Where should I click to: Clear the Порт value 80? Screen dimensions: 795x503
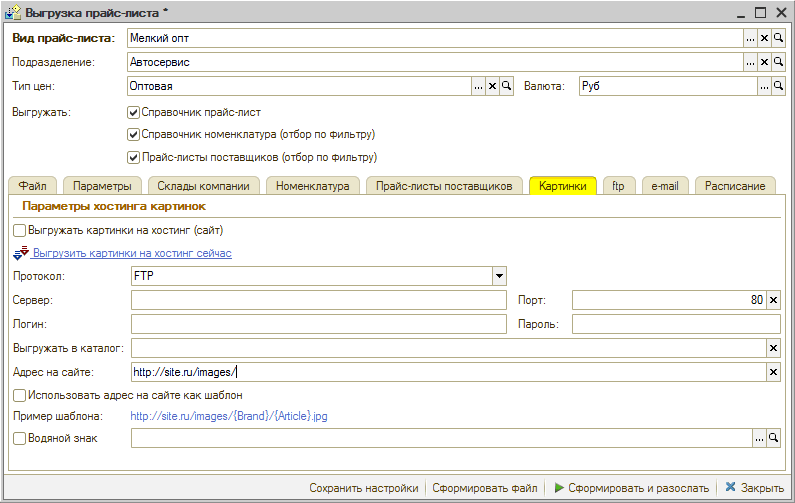click(772, 300)
